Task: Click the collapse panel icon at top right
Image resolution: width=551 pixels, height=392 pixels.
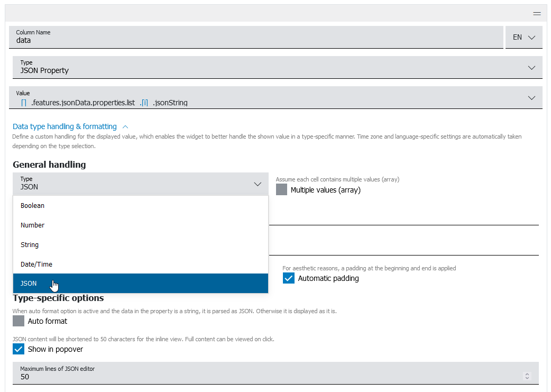Action: coord(537,14)
